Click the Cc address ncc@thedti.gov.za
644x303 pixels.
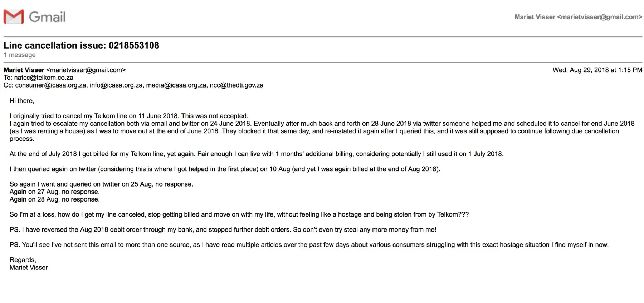[236, 85]
